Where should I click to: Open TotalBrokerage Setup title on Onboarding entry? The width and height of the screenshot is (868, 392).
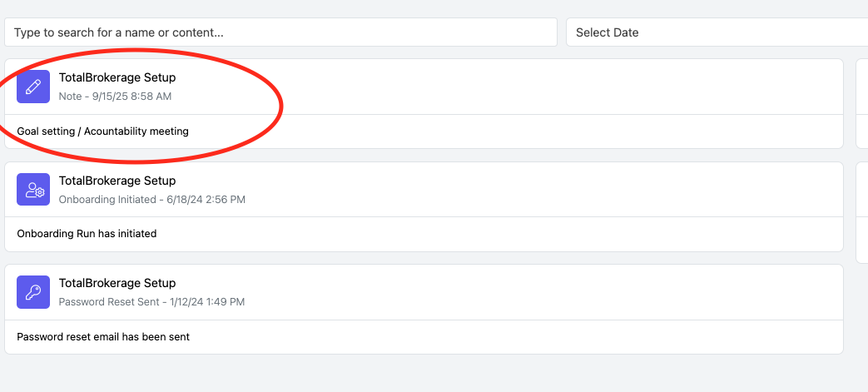(117, 181)
